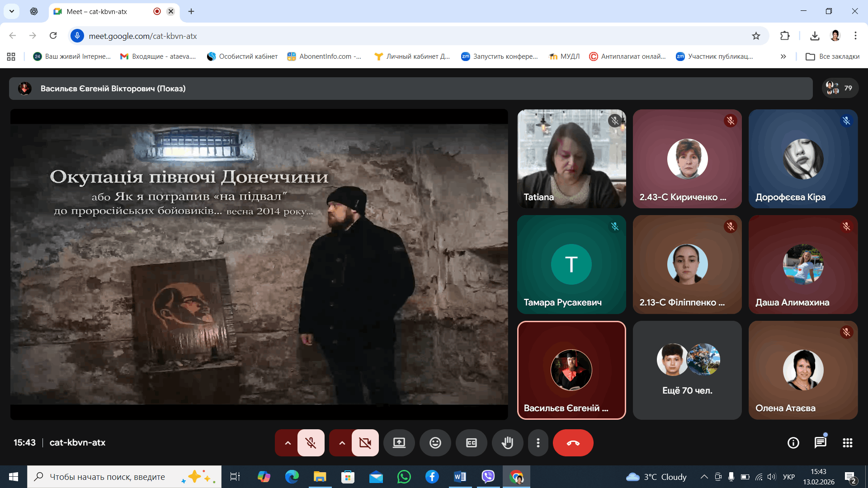Open the chat messages panel
The image size is (868, 488).
[820, 443]
